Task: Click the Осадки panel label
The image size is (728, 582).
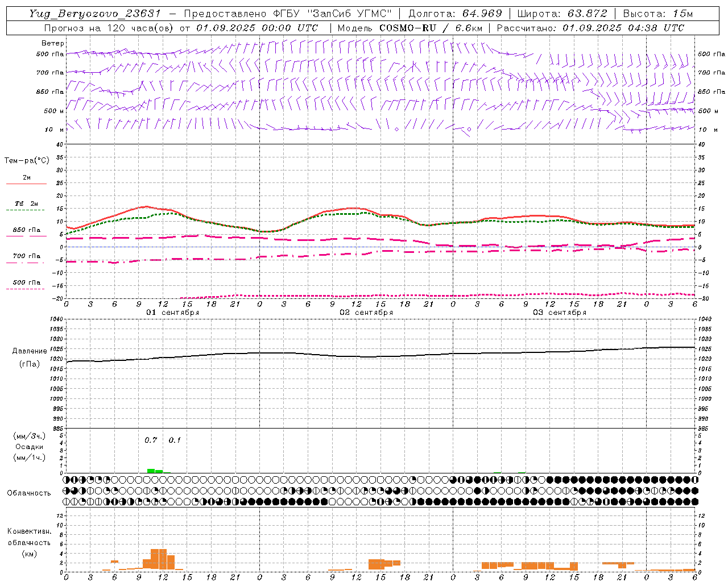Action: coord(29,447)
